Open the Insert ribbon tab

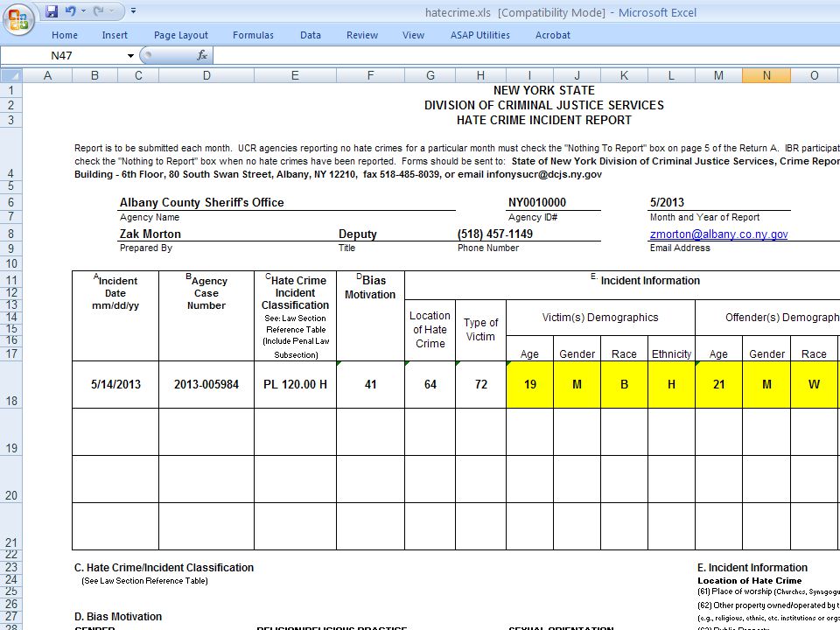(115, 35)
